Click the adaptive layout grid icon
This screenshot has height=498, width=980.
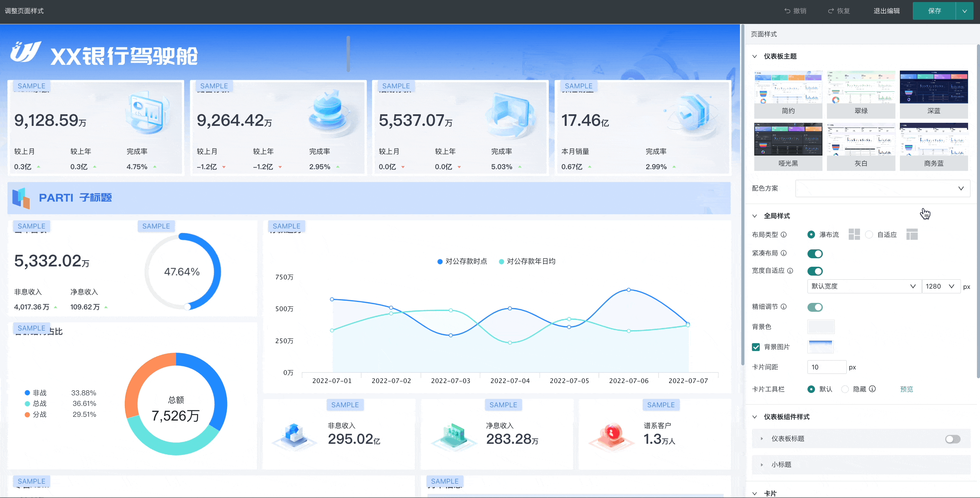click(x=912, y=234)
